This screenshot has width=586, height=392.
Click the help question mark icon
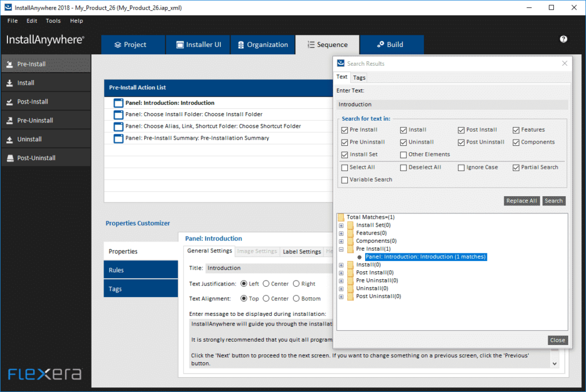pyautogui.click(x=563, y=39)
